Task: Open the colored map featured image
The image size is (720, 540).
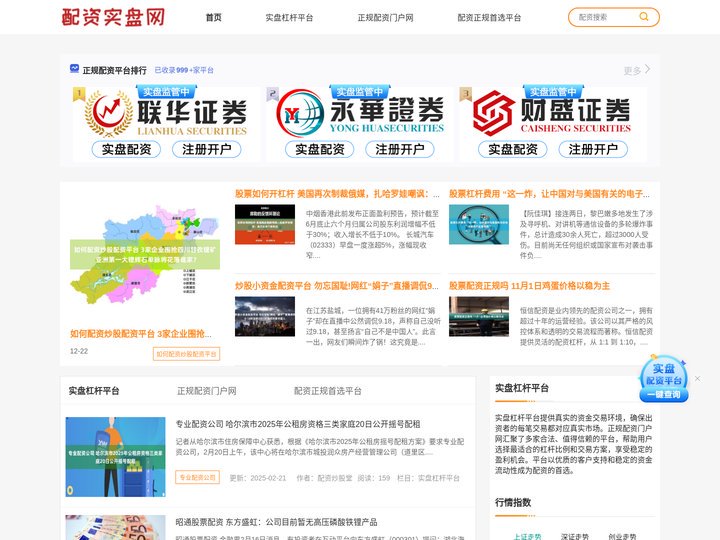Action: tap(145, 254)
